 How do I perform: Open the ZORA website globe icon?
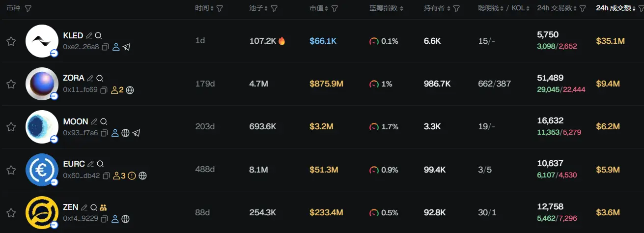130,90
